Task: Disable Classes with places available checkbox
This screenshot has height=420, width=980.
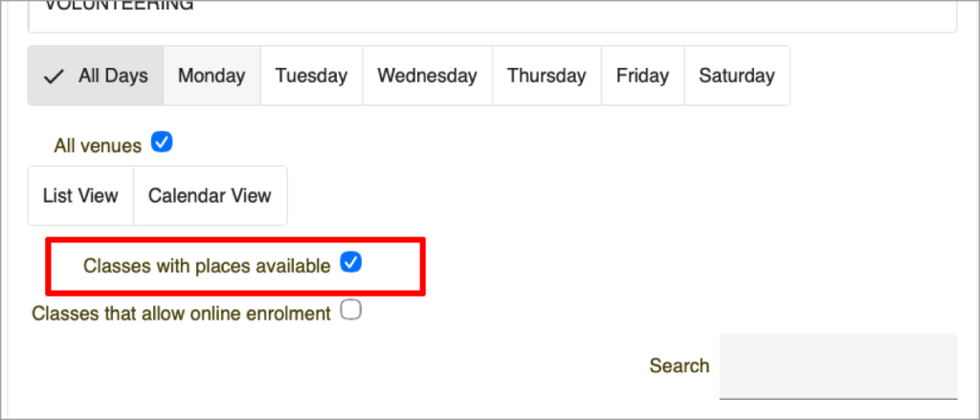Action: pos(350,262)
